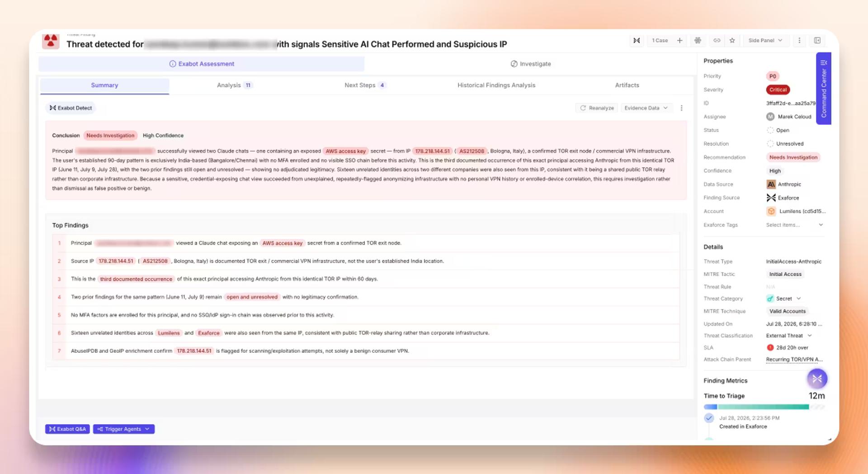Click the 1 Case button
Viewport: 868px width, 474px height.
(660, 40)
